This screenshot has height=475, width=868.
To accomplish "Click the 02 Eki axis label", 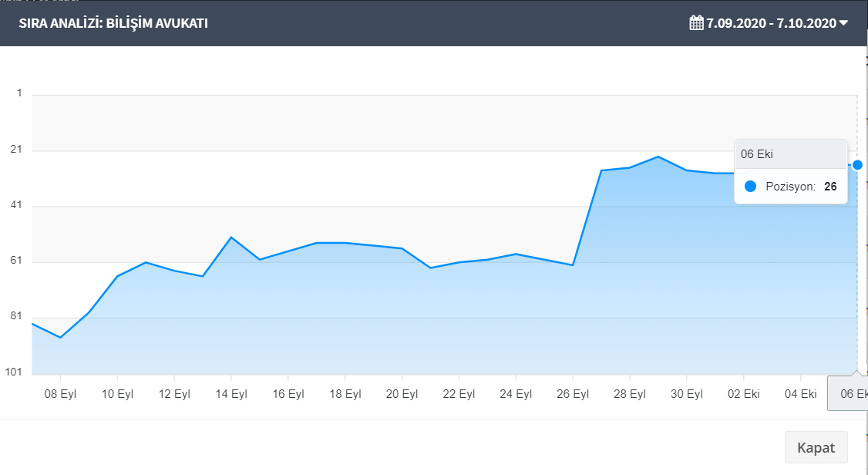I will tap(744, 394).
